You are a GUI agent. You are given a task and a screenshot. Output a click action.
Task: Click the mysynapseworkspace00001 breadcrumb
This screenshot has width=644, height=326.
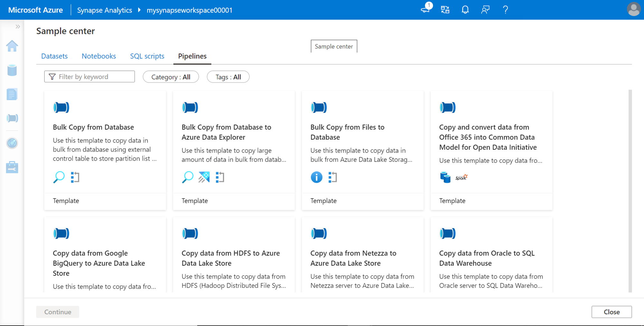coord(189,10)
